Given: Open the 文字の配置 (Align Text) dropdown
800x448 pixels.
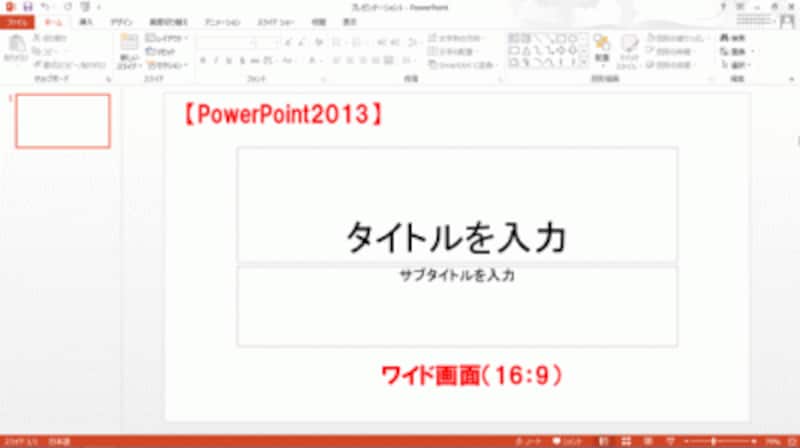Looking at the screenshot, I should coord(452,52).
